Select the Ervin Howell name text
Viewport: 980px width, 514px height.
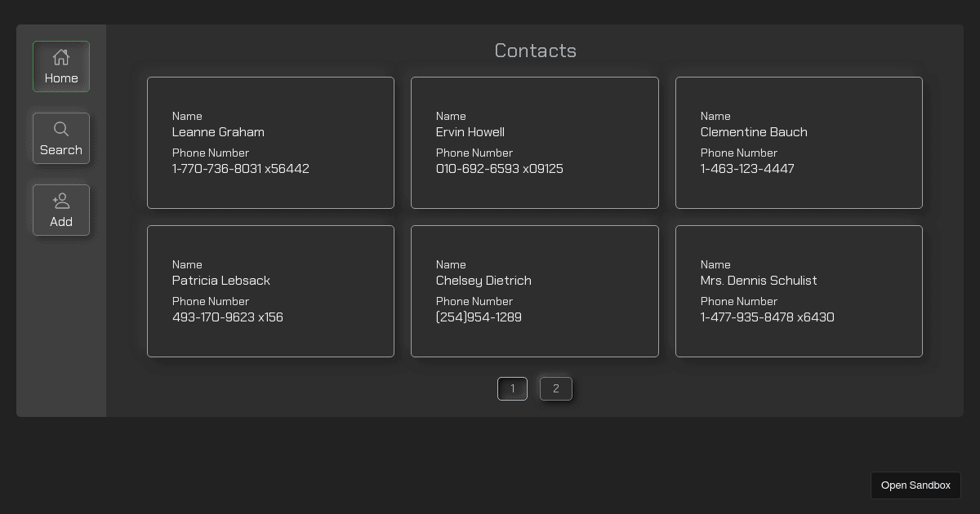(470, 132)
